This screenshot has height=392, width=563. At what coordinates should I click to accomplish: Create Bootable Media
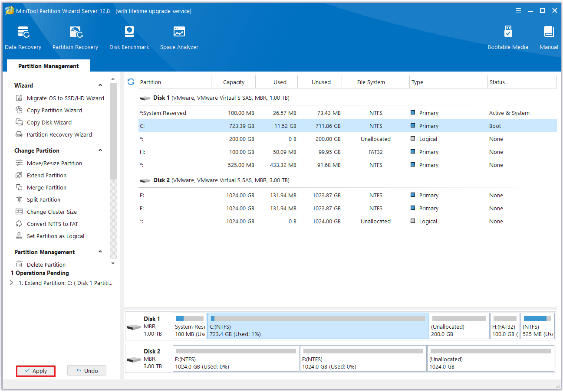[508, 38]
